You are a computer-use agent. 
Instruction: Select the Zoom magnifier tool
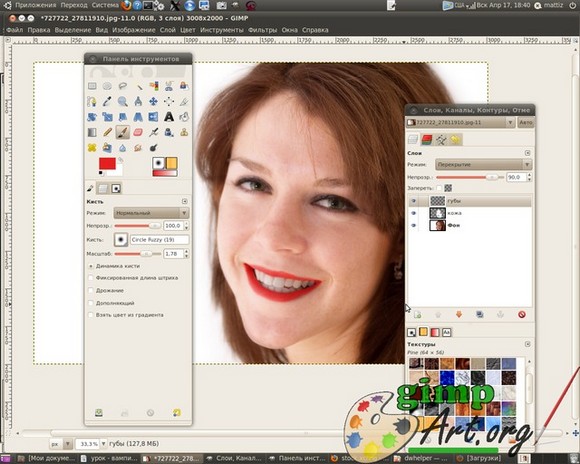pos(122,101)
